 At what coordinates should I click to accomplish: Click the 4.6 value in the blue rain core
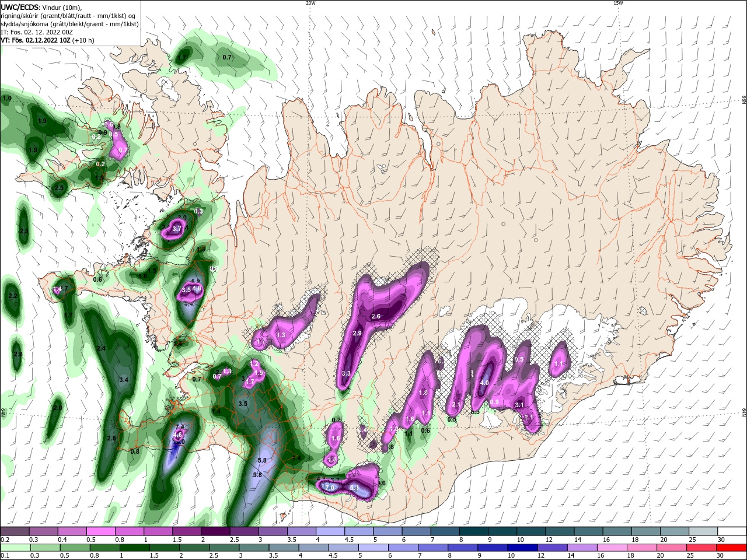[x=178, y=434]
